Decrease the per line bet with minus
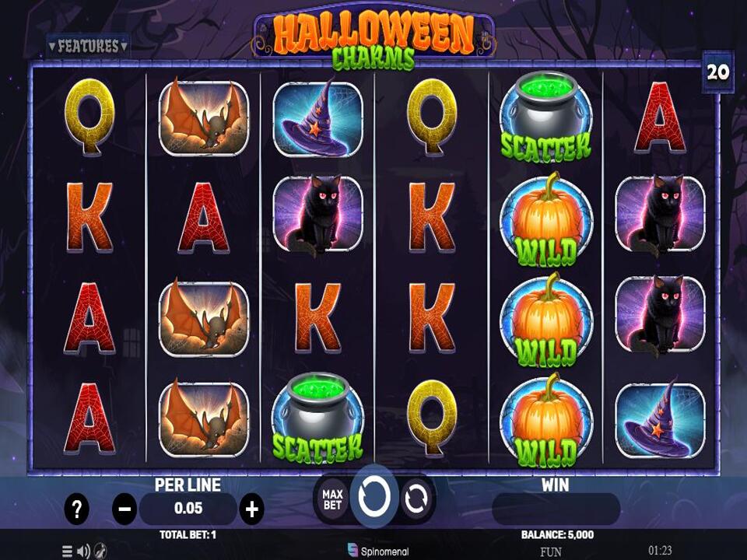 [x=124, y=509]
